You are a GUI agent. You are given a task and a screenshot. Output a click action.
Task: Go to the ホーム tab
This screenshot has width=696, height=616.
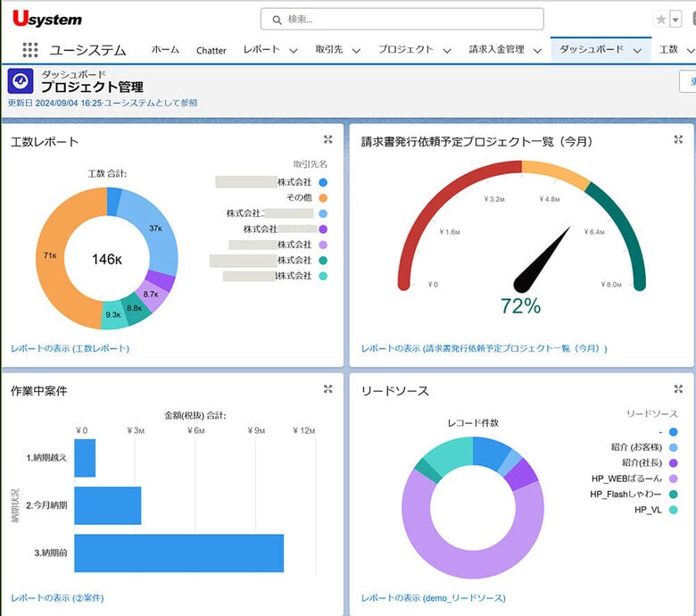click(165, 50)
